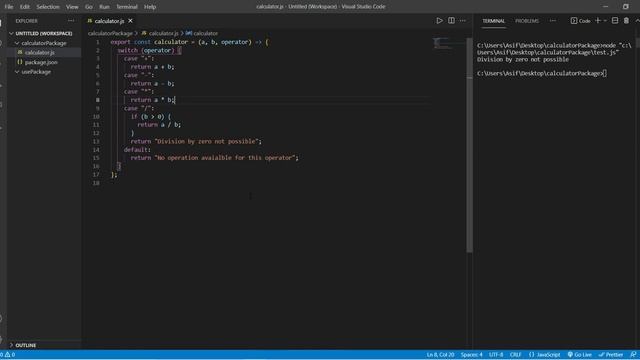
Task: Open feedback icon in status bar
Action: tap(633, 355)
